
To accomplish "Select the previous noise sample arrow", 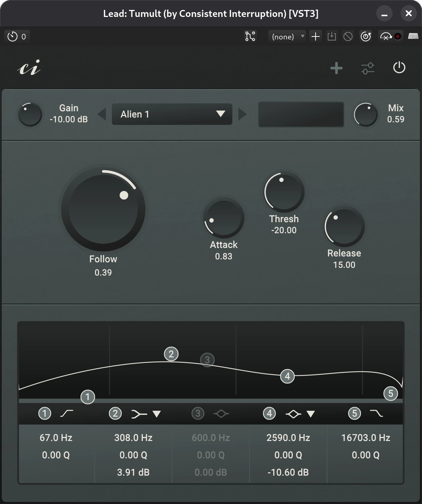I will pyautogui.click(x=102, y=114).
